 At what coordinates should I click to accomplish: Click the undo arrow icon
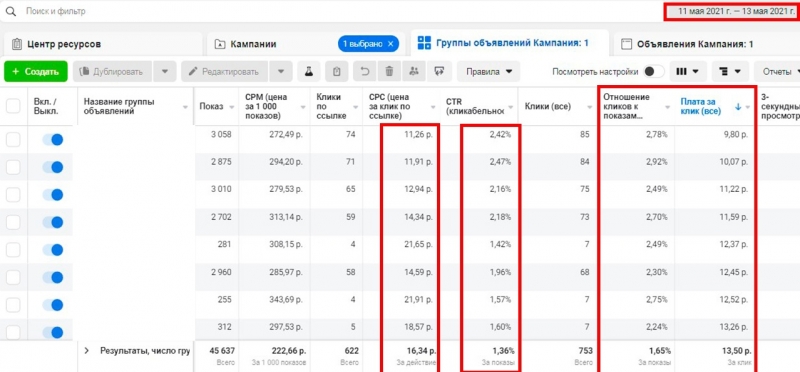tap(365, 71)
